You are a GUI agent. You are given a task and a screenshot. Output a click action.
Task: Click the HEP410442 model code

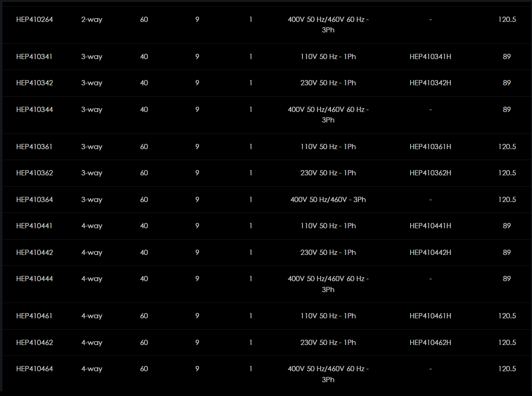click(x=34, y=253)
